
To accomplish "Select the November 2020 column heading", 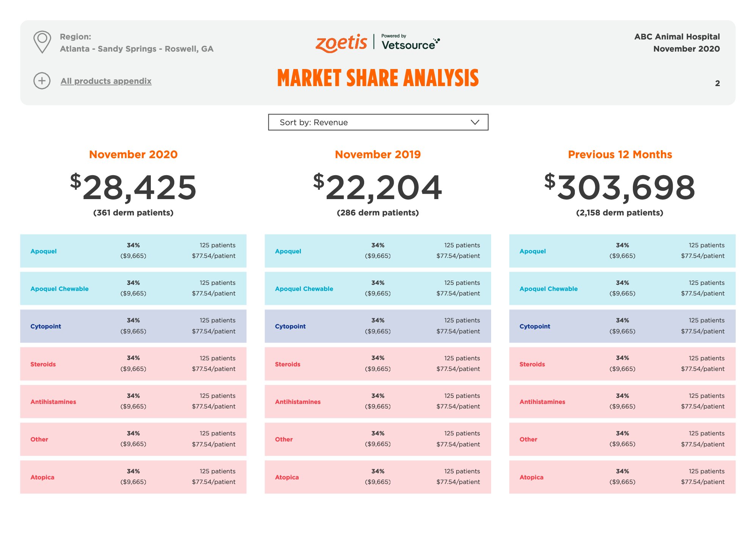I will [x=133, y=154].
